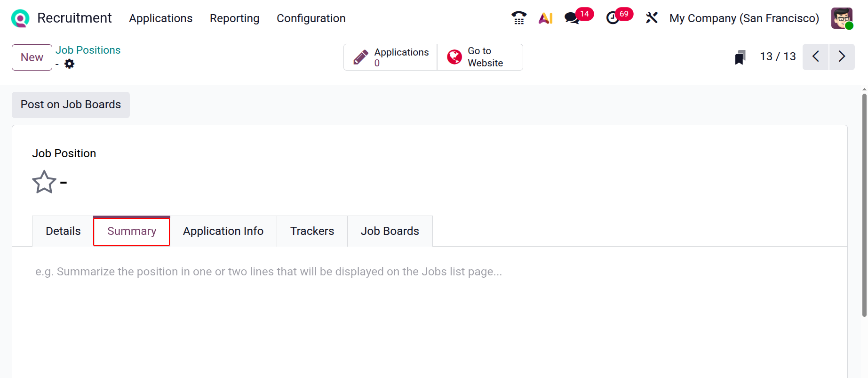Launch the AI assistant icon
Image resolution: width=868 pixels, height=378 pixels.
click(x=545, y=18)
